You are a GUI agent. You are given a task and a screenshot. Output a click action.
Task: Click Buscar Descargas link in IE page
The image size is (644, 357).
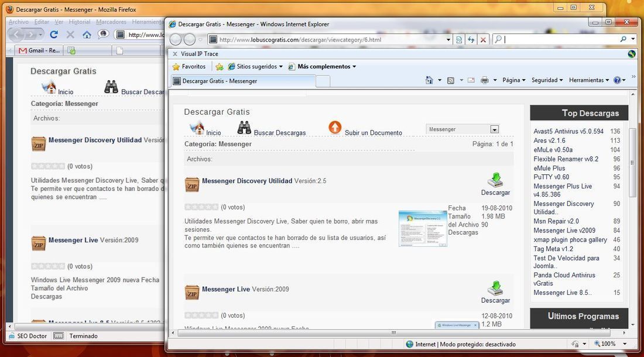(280, 133)
